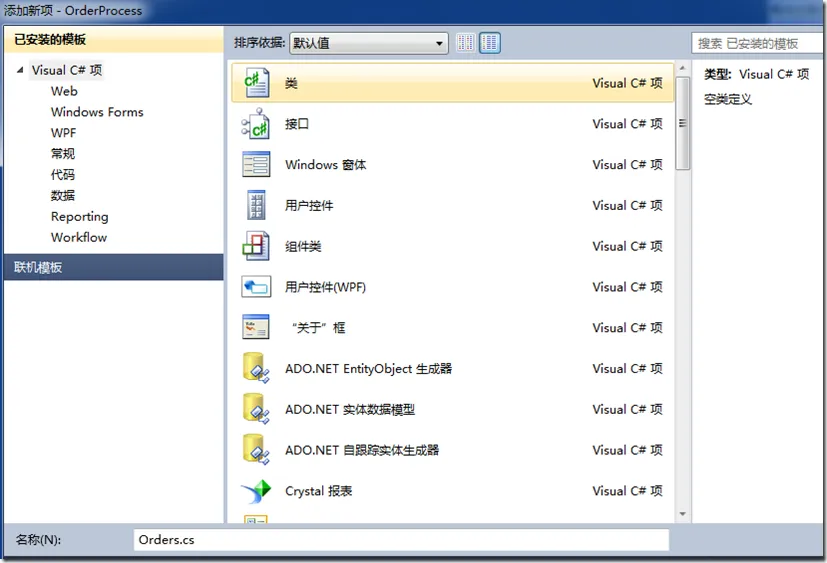
Task: Select the Web category
Action: tap(64, 91)
